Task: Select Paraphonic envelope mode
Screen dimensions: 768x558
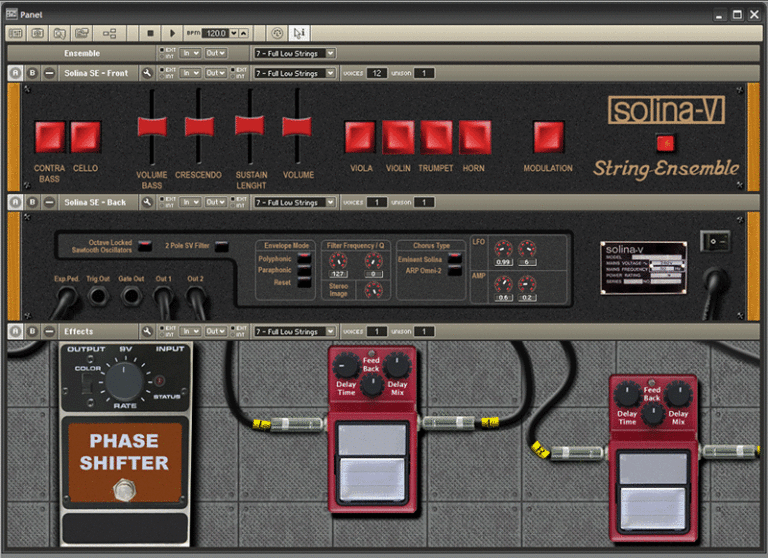Action: tap(304, 270)
